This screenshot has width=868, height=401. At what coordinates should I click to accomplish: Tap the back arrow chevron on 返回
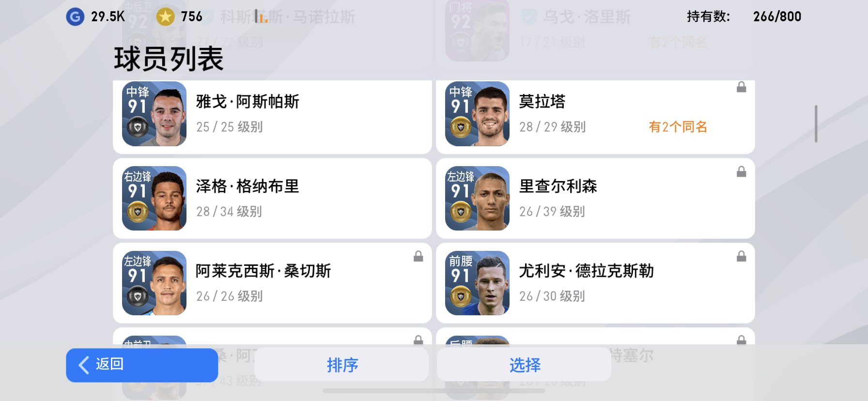84,365
